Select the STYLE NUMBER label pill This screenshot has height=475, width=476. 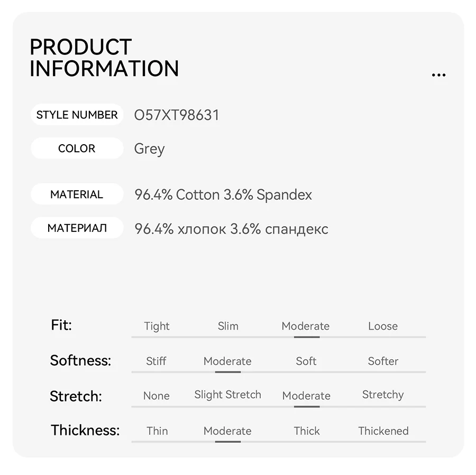(77, 115)
